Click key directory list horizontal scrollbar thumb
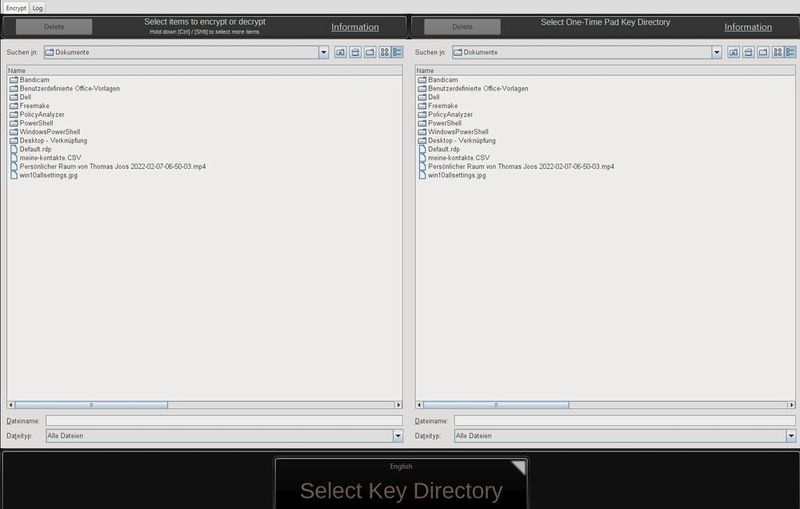The image size is (800, 509). coord(496,405)
